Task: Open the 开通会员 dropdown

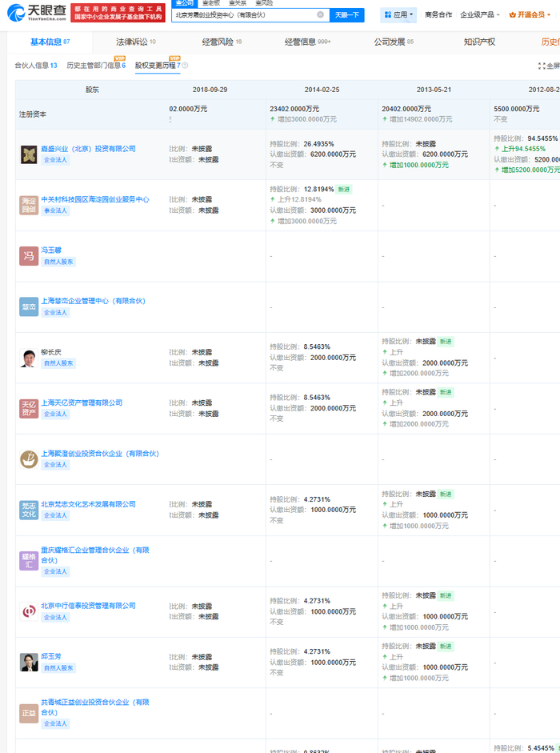Action: 530,15
